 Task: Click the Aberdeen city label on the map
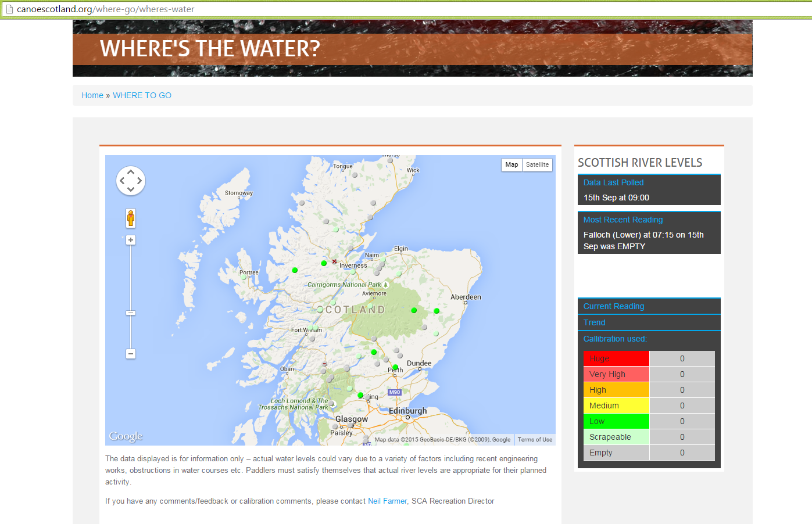[466, 297]
